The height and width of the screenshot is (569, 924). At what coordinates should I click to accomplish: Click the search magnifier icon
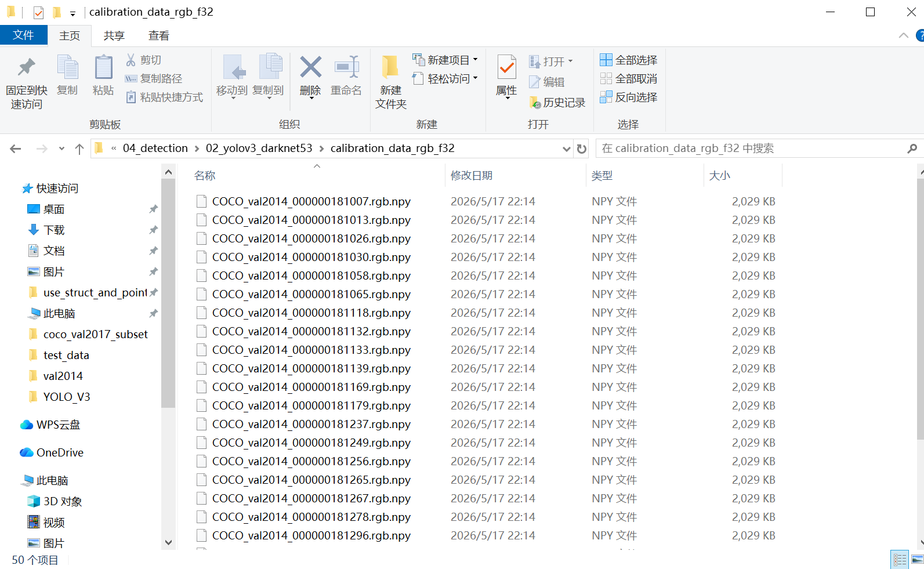click(x=912, y=148)
